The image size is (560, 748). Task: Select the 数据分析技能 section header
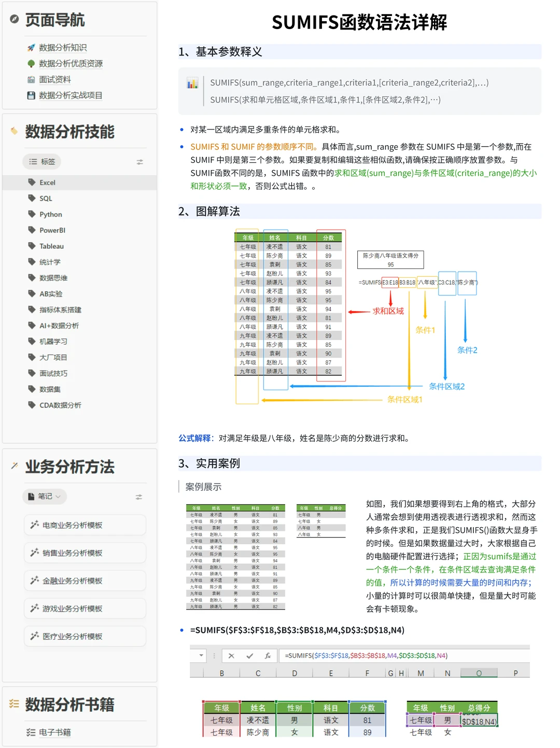click(70, 132)
